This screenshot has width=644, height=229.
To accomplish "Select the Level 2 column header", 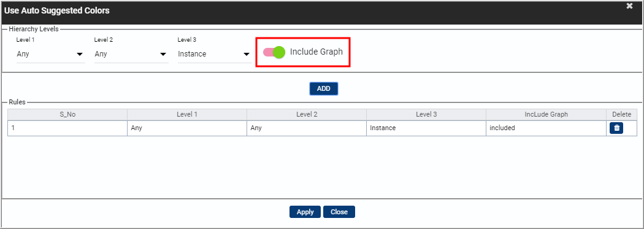I will click(x=307, y=114).
